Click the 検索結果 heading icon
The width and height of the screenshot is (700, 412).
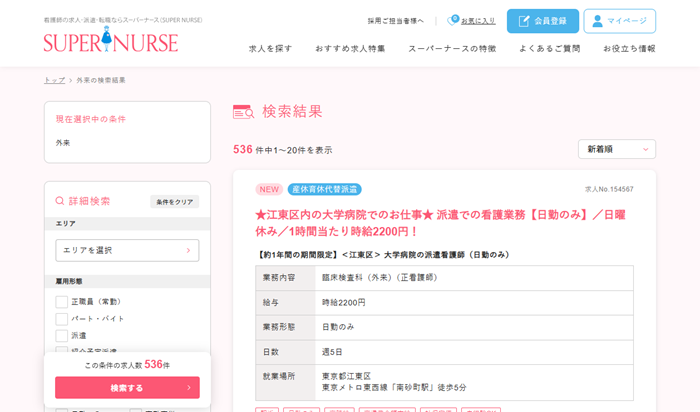pyautogui.click(x=243, y=112)
